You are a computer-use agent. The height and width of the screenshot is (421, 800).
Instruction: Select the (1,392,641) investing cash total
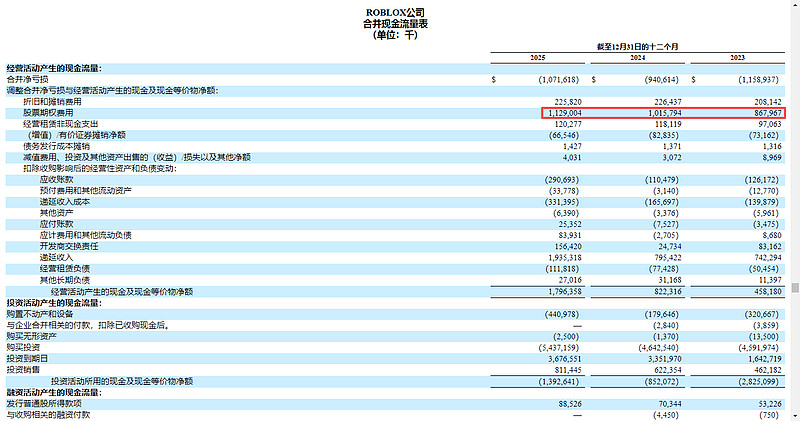(x=559, y=382)
